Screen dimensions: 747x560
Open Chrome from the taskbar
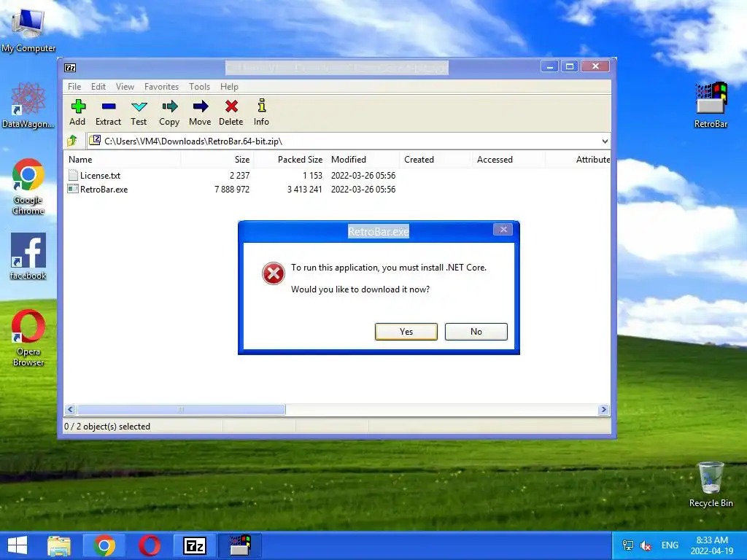(x=104, y=545)
